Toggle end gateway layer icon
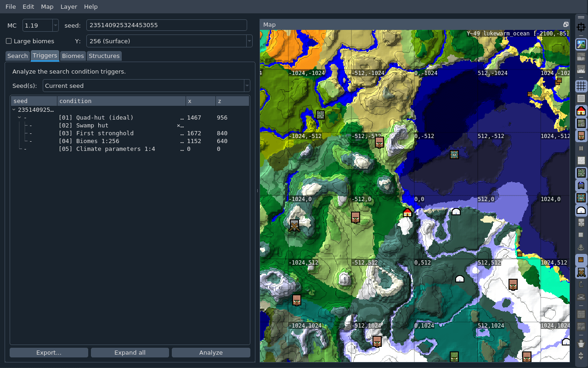Image resolution: width=588 pixels, height=368 pixels. 581,356
